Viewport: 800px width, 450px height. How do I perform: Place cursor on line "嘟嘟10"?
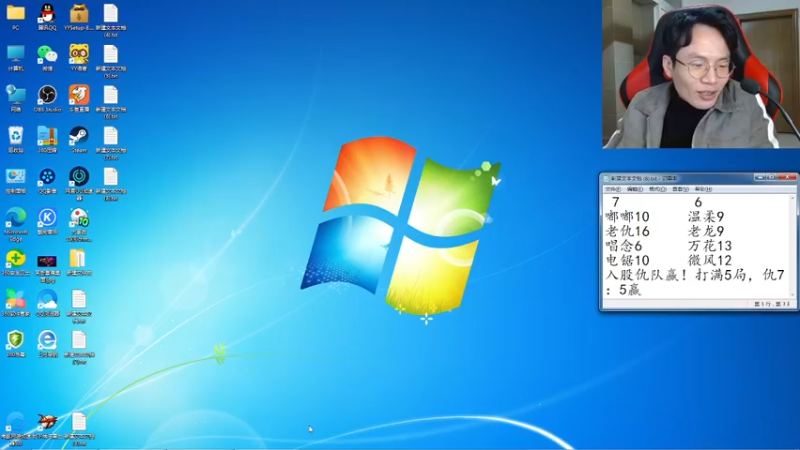tap(627, 217)
